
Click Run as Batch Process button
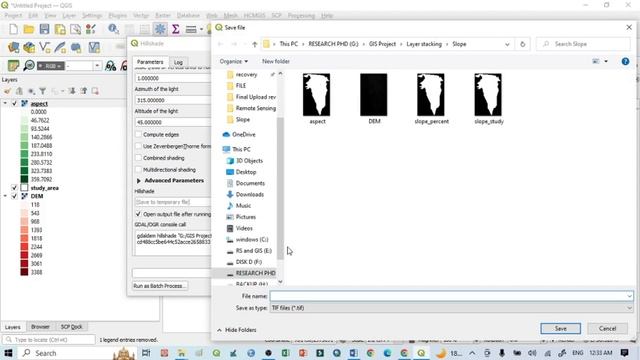[160, 286]
